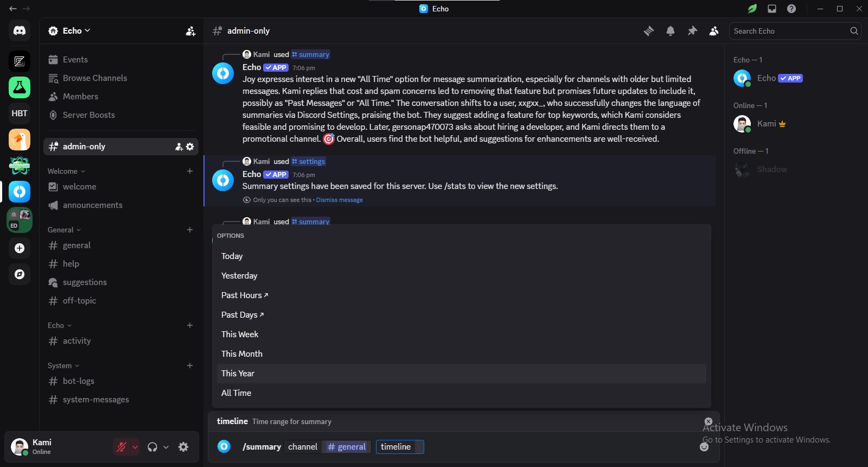Open the Echo server name dropdown
Viewport: 868px width, 467px height.
69,31
